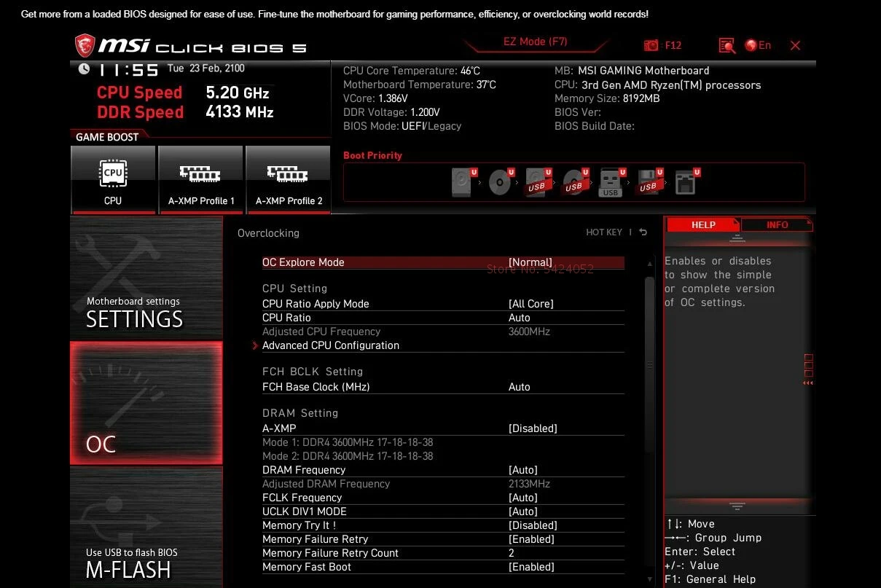881x588 pixels.
Task: Change the Memory Try It ! [Disabled] setting
Action: (533, 525)
